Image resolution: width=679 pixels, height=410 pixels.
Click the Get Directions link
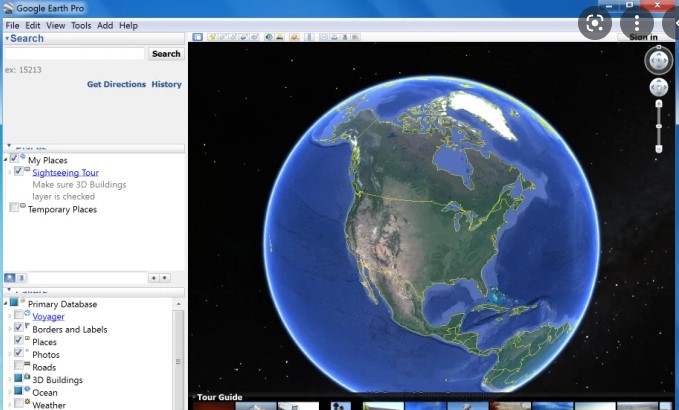pos(116,84)
